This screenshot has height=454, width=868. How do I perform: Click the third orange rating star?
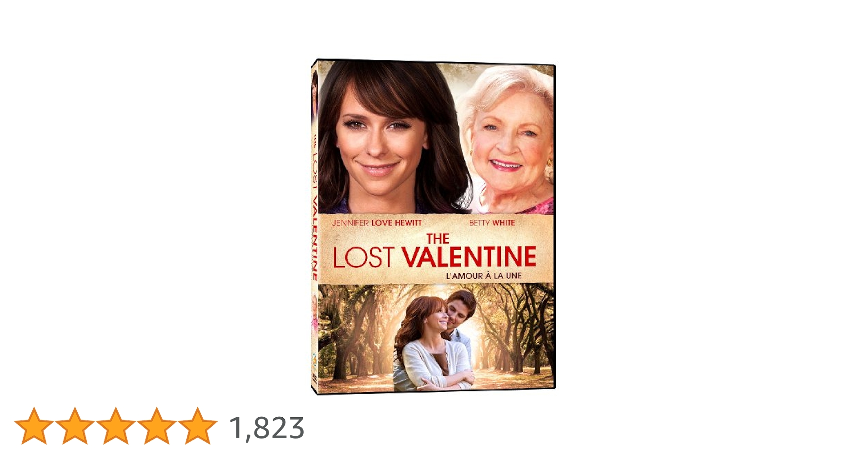pyautogui.click(x=116, y=426)
